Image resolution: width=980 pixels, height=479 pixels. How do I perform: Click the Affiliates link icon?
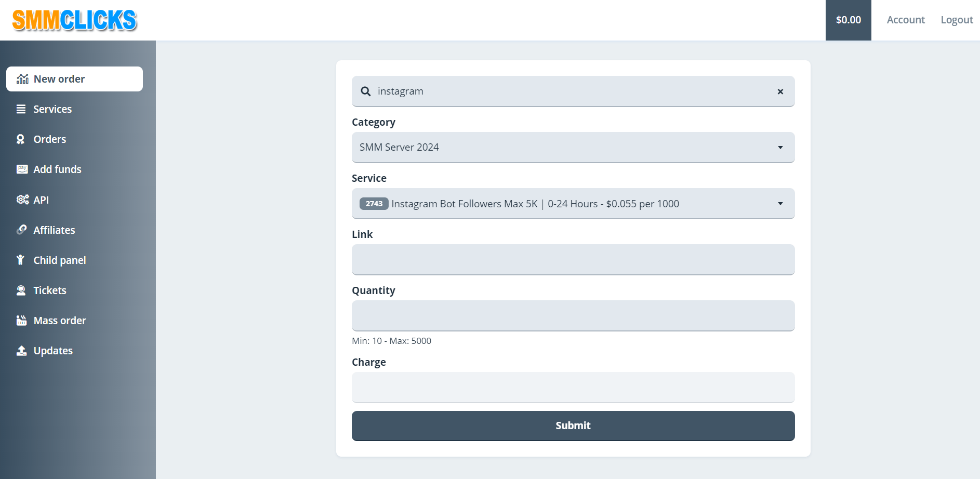pyautogui.click(x=21, y=230)
